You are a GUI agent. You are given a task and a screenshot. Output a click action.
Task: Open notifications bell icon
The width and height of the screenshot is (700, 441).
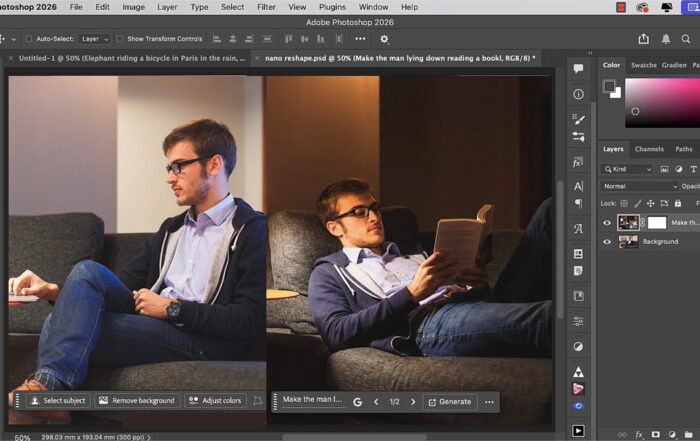[666, 39]
